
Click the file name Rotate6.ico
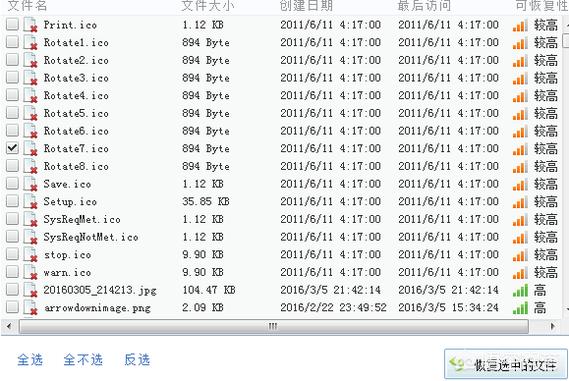click(76, 131)
